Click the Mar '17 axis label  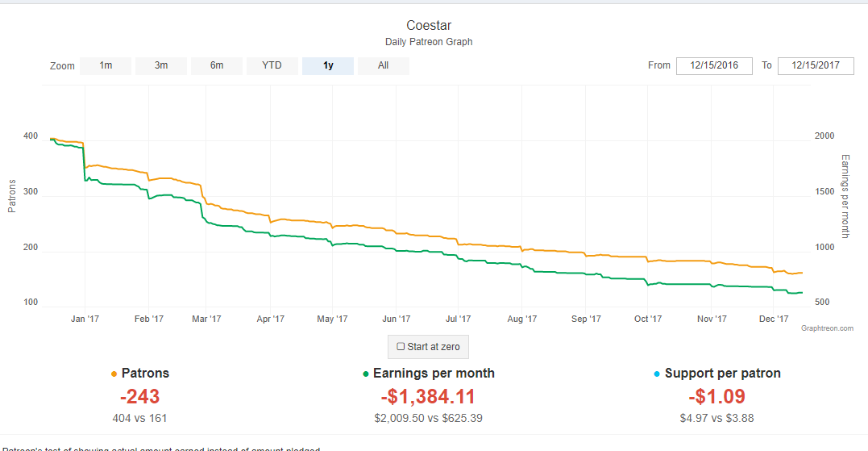point(206,319)
